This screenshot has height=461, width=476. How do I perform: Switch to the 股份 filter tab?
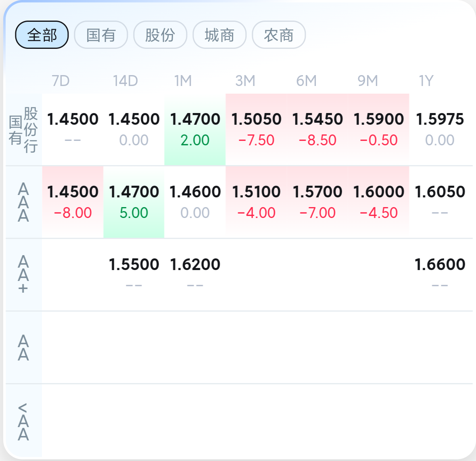pyautogui.click(x=160, y=35)
